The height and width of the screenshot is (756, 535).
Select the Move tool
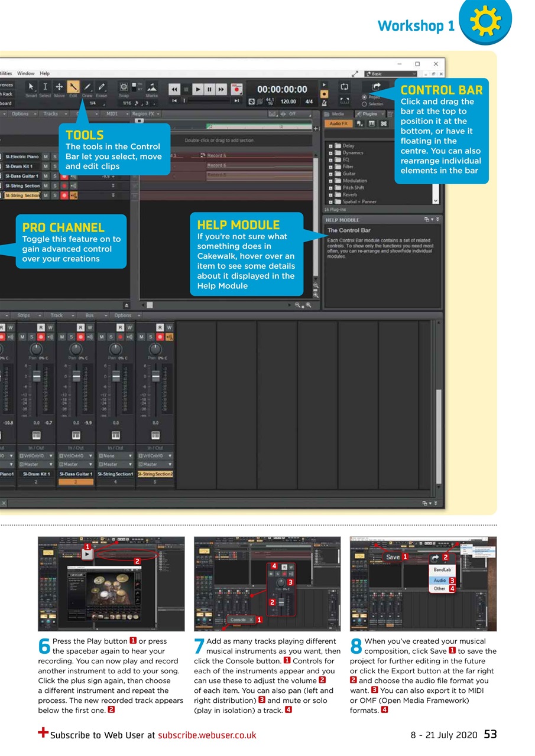(x=59, y=87)
